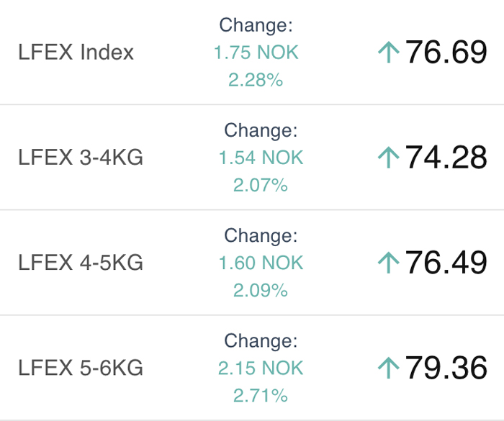Click the 76.69 index price
Screen dimensions: 504x421
pos(446,53)
